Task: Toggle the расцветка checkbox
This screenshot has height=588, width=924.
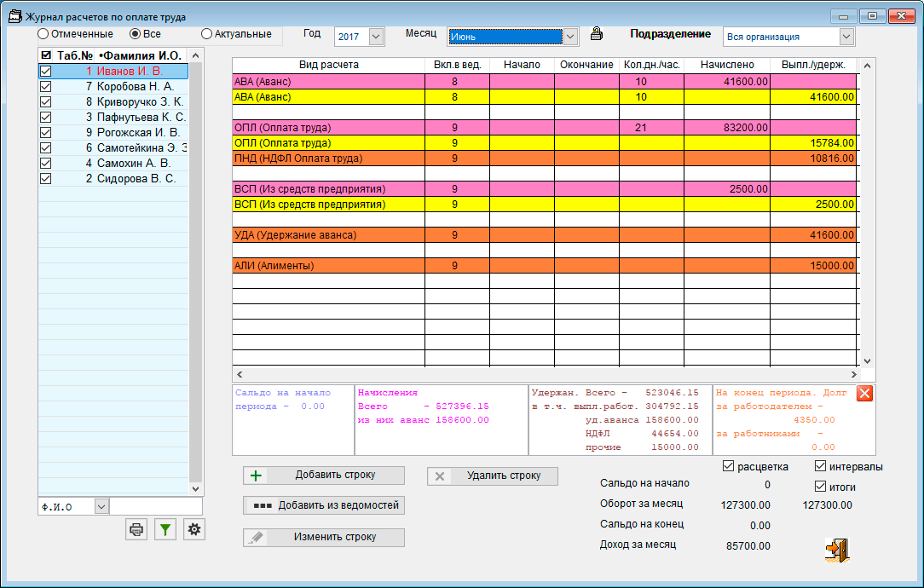Action: pyautogui.click(x=728, y=467)
